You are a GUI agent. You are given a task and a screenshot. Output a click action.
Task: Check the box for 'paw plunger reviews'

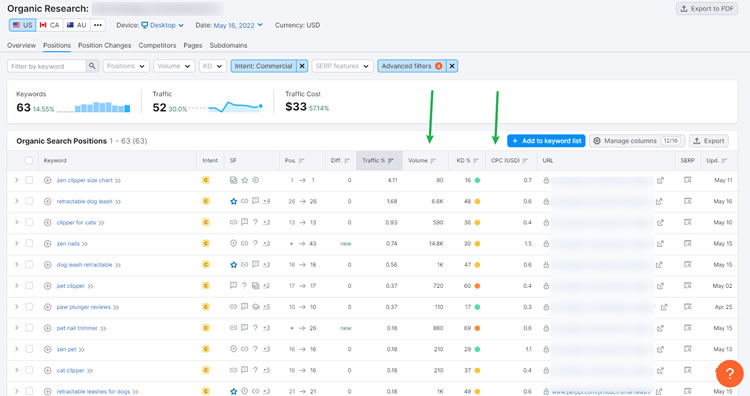pyautogui.click(x=29, y=307)
